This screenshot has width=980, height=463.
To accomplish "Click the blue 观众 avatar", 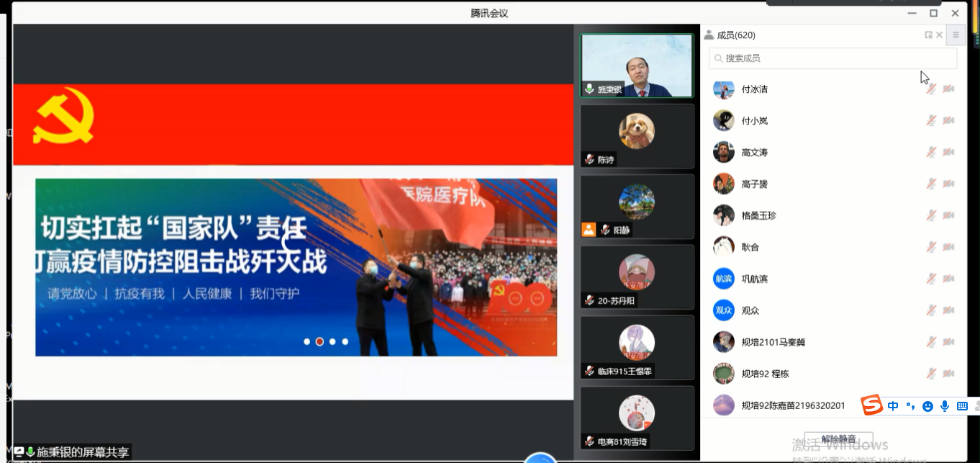I will click(723, 310).
